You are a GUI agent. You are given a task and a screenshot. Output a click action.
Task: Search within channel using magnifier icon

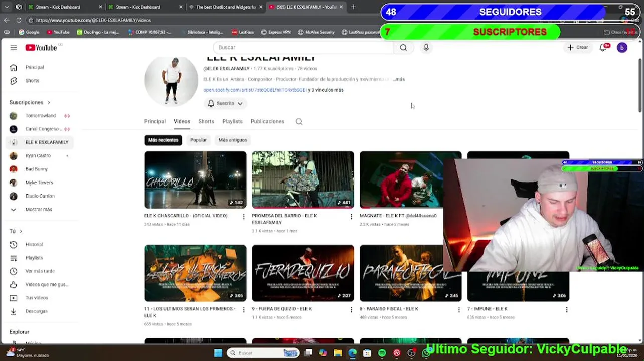point(299,121)
